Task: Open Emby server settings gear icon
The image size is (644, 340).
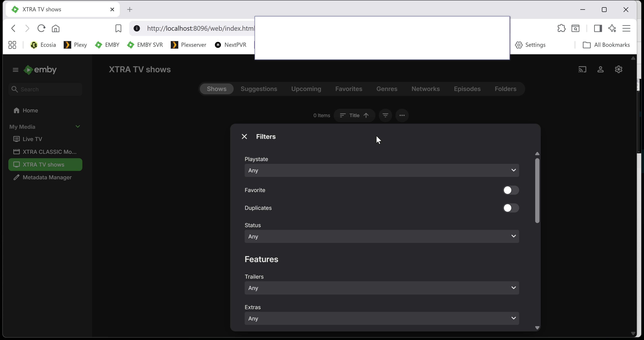Action: pos(619,69)
